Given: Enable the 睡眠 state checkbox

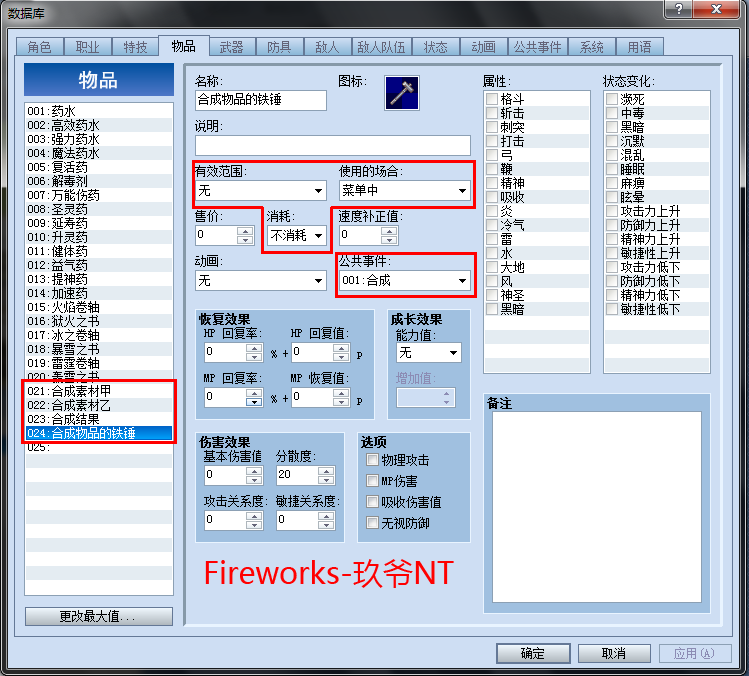Looking at the screenshot, I should tap(612, 169).
